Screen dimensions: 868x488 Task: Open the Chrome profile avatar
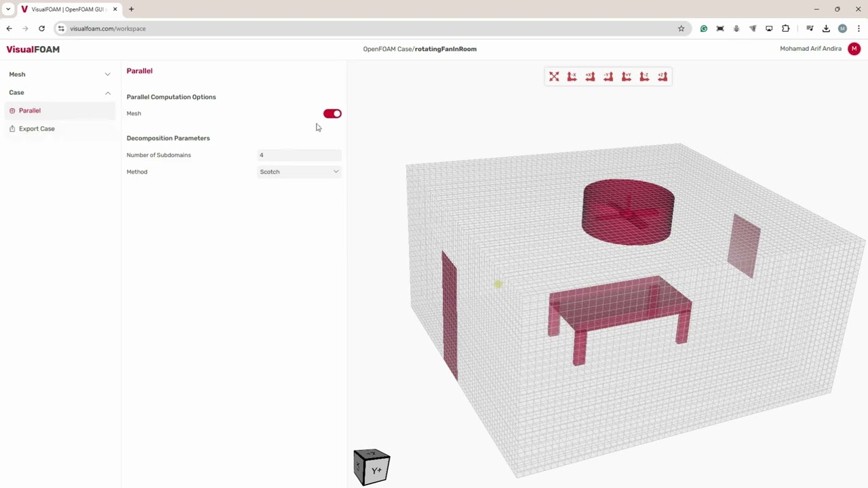(842, 28)
